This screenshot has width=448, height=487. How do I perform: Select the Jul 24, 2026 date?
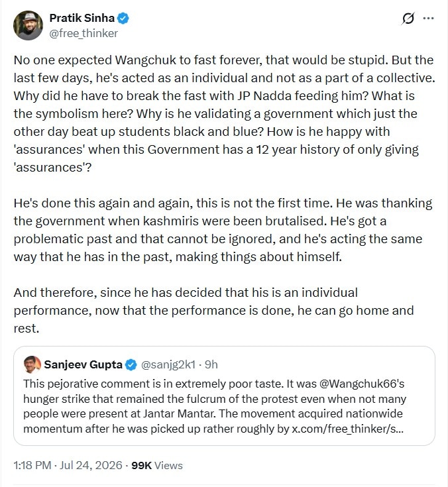(x=91, y=465)
